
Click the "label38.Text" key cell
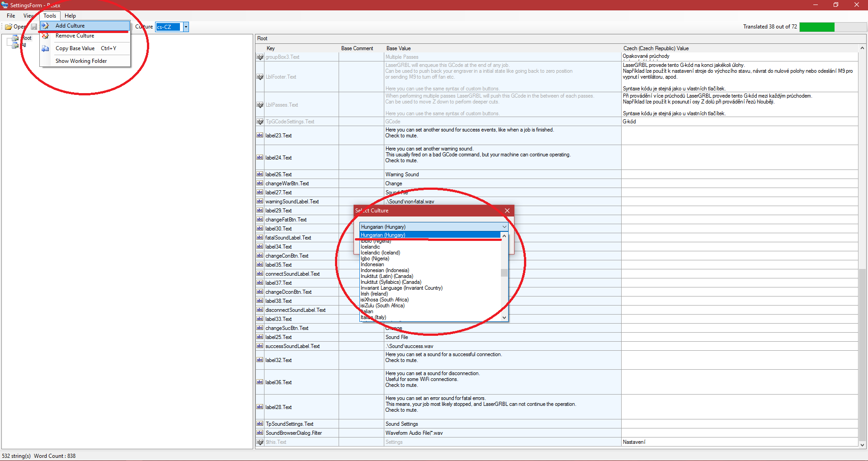(x=302, y=301)
